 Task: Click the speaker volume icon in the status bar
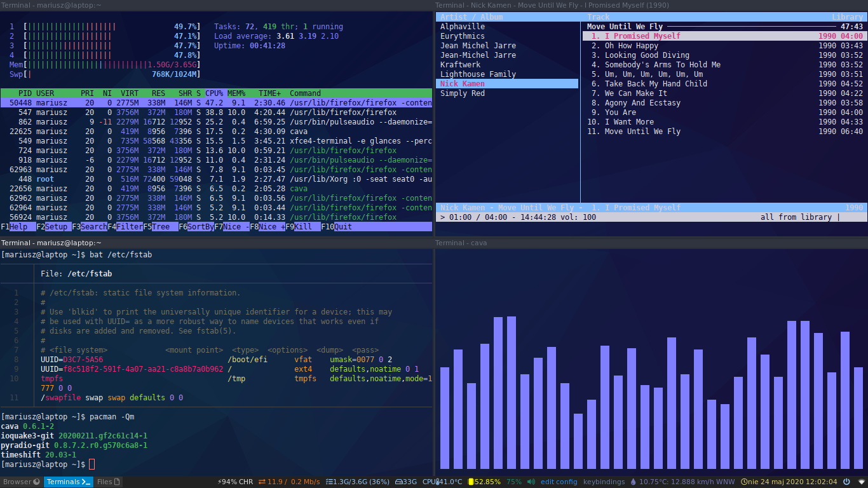tap(531, 482)
